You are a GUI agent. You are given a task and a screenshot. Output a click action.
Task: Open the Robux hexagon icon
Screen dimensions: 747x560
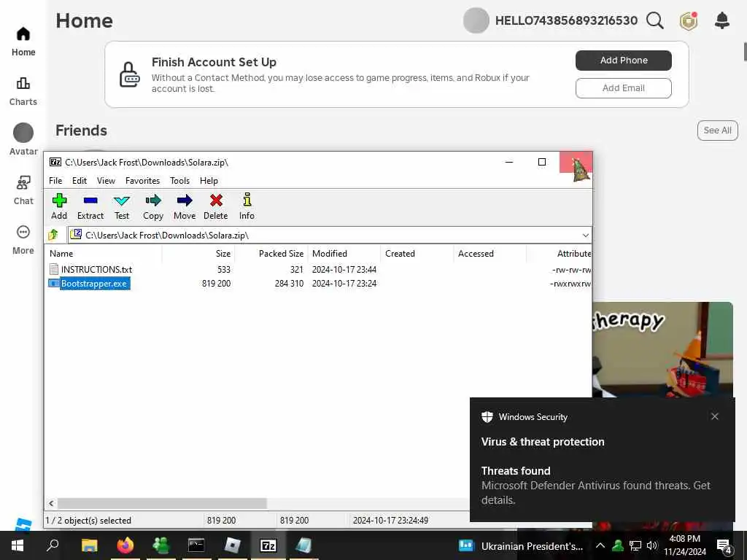pyautogui.click(x=689, y=21)
